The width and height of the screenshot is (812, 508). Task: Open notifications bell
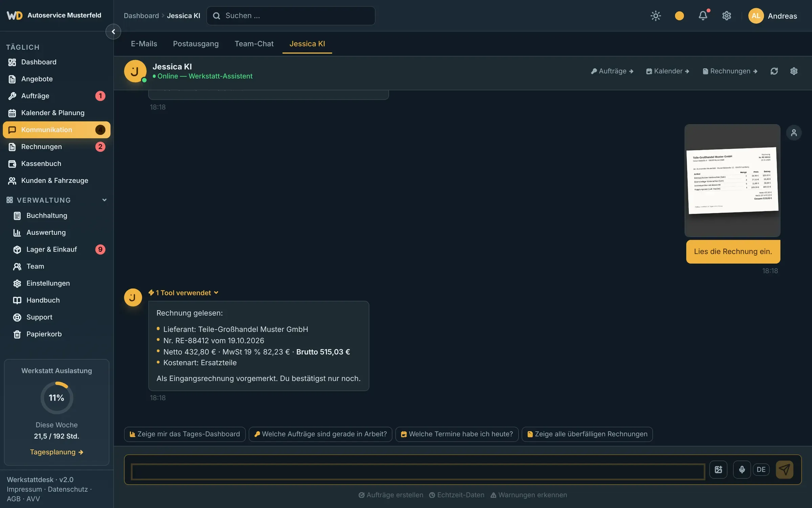[x=703, y=16]
